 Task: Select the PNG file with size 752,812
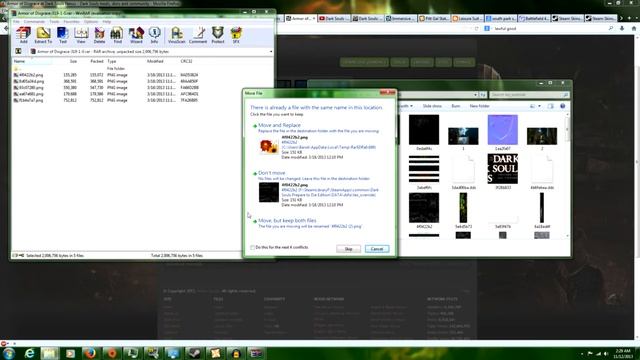tap(106, 100)
